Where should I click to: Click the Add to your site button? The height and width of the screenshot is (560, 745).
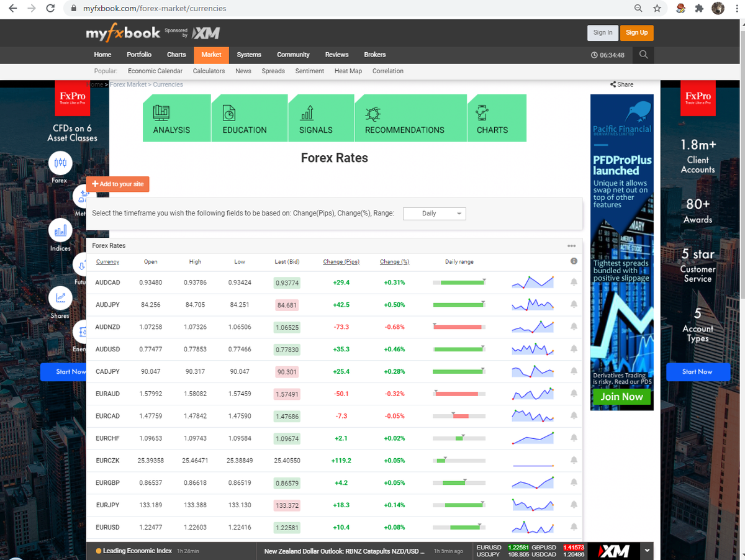click(x=117, y=184)
